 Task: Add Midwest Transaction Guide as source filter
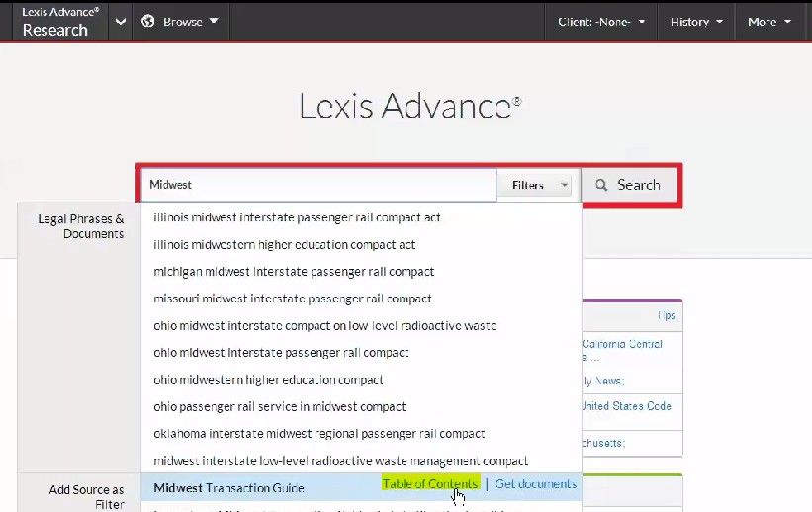point(228,488)
